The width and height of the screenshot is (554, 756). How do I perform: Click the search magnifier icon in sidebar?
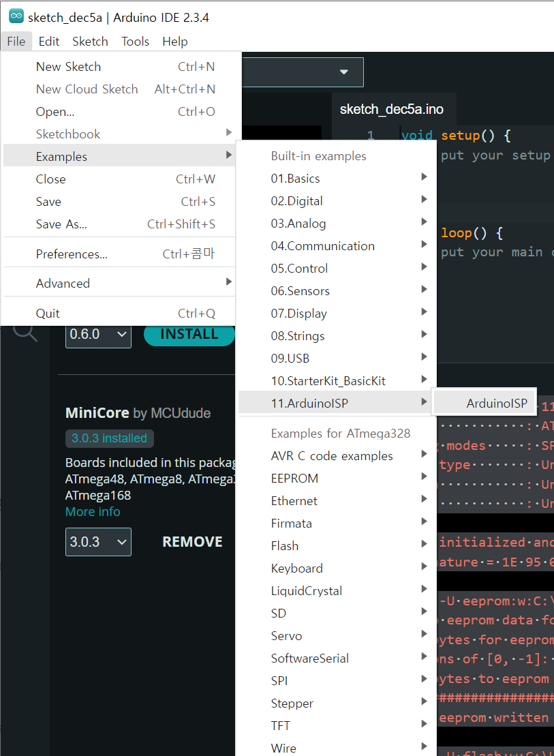(x=25, y=333)
